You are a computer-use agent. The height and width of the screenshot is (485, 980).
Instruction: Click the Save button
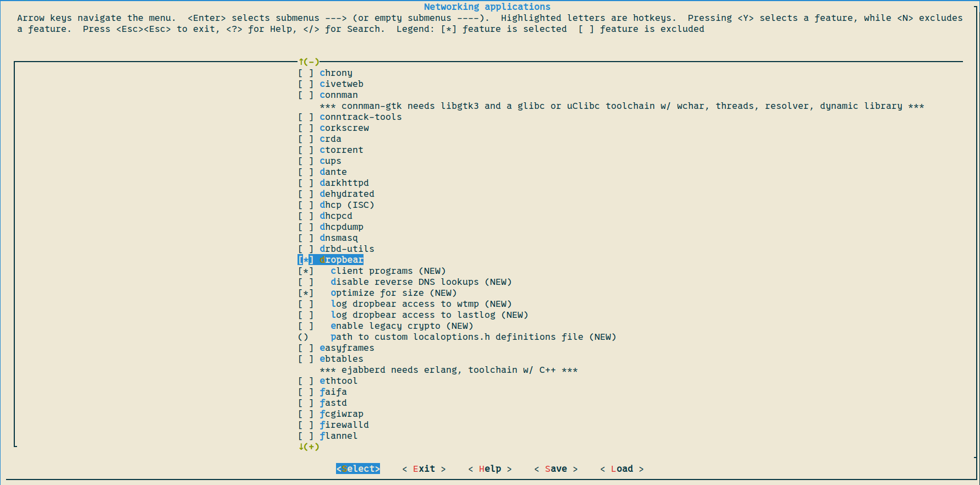(556, 469)
